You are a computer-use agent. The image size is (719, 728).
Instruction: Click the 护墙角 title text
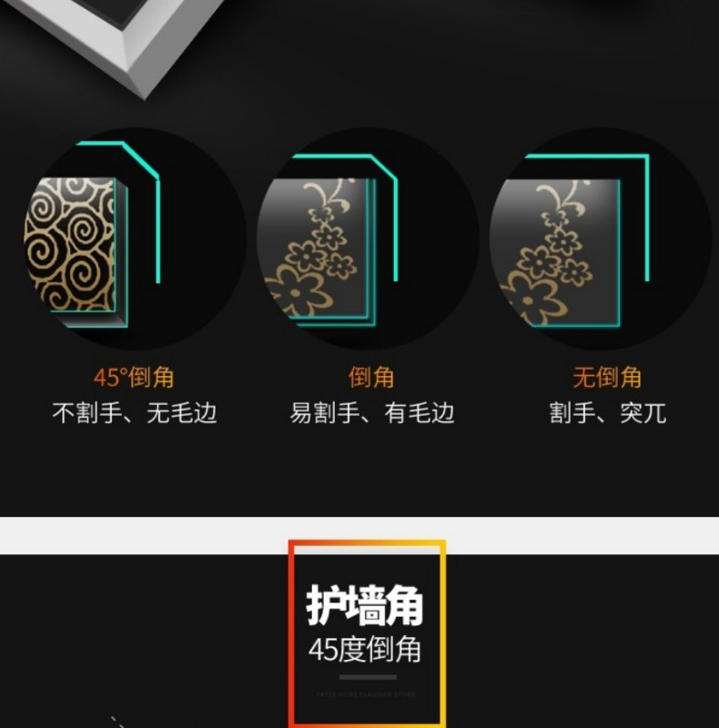pyautogui.click(x=365, y=605)
